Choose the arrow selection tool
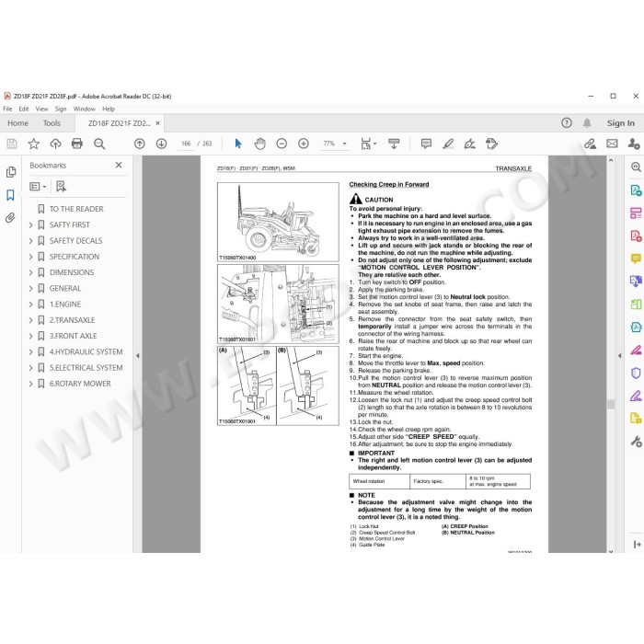 237,144
